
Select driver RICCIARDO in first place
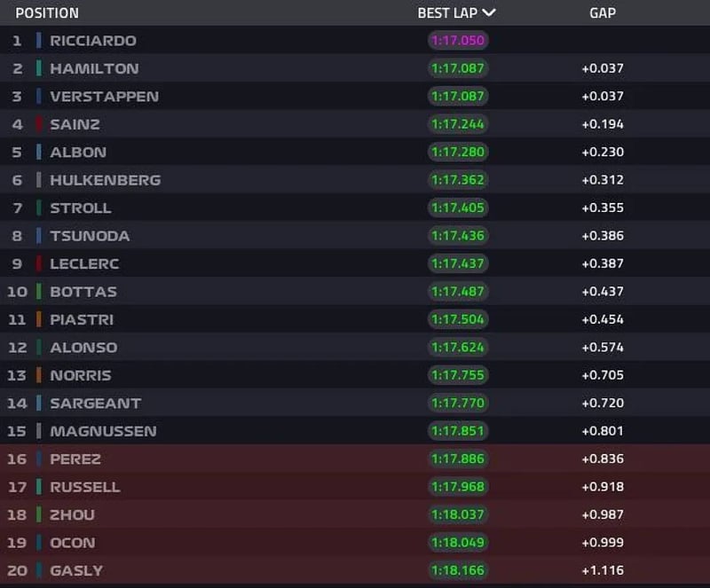[93, 41]
